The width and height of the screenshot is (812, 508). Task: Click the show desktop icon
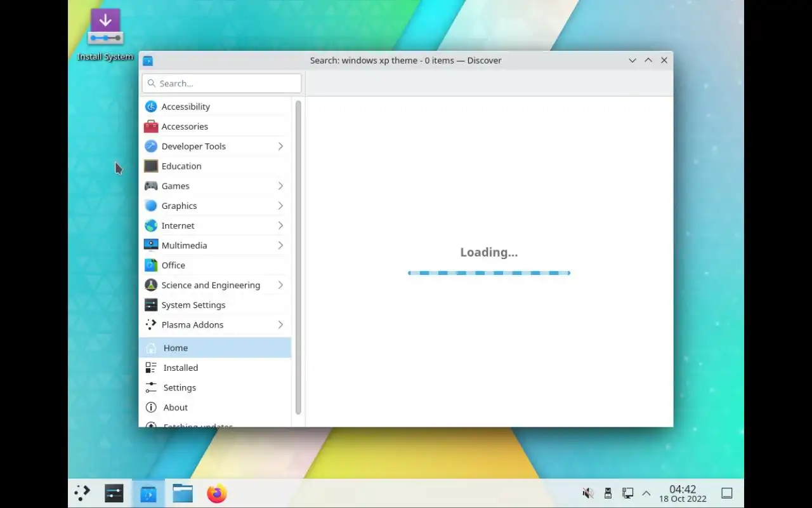727,493
